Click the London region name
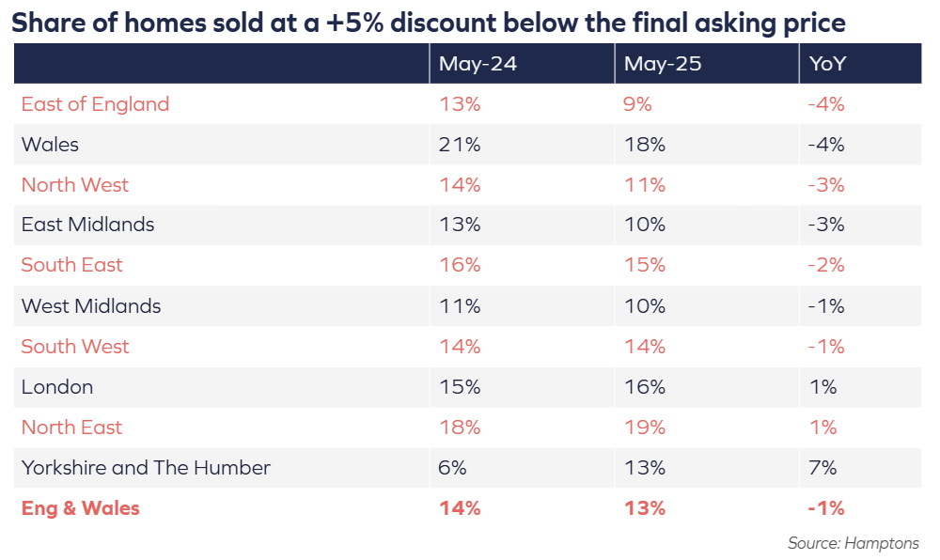Viewport: 940px width, 560px height. (x=57, y=387)
